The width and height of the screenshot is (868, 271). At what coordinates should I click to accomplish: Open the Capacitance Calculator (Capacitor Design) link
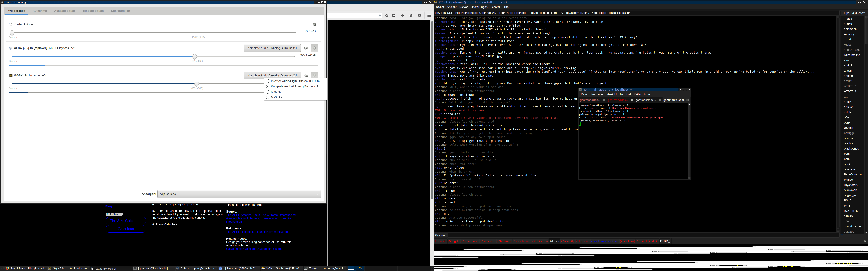tap(254, 249)
